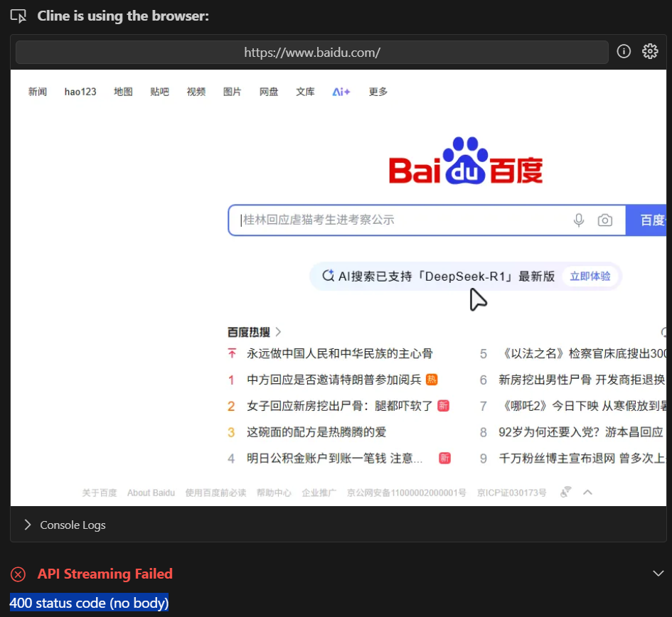Click the accessibility icon in the Baidu footer

[x=566, y=493]
